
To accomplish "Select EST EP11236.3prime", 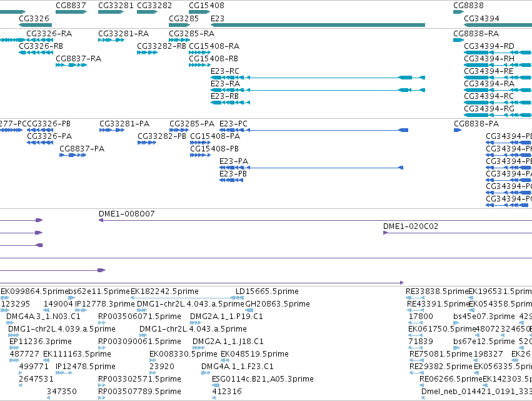I will pyautogui.click(x=14, y=348).
